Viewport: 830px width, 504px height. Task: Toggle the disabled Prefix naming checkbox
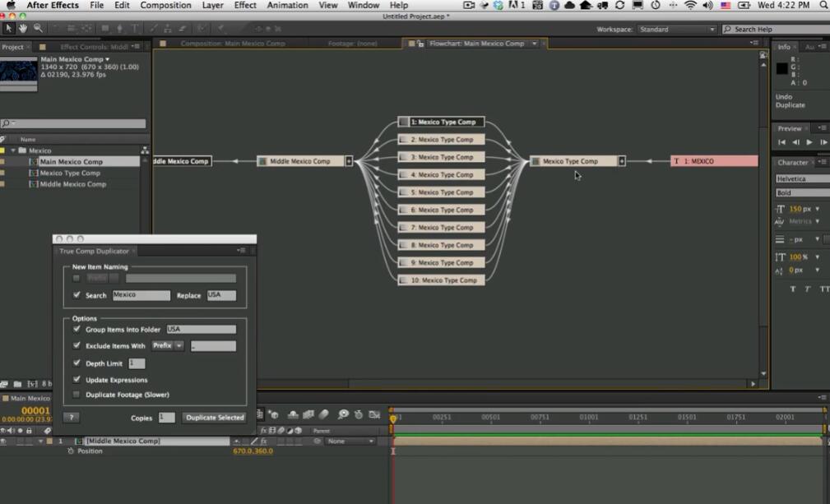pos(77,278)
